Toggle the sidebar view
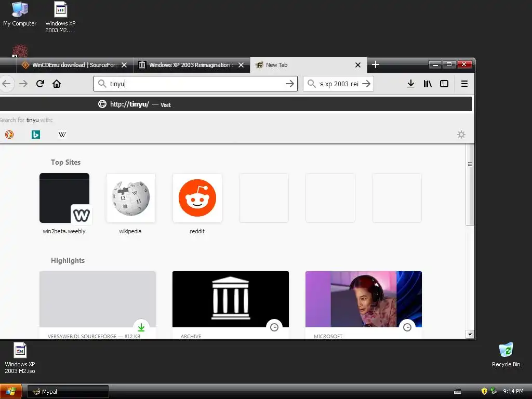Image resolution: width=532 pixels, height=399 pixels. click(444, 84)
